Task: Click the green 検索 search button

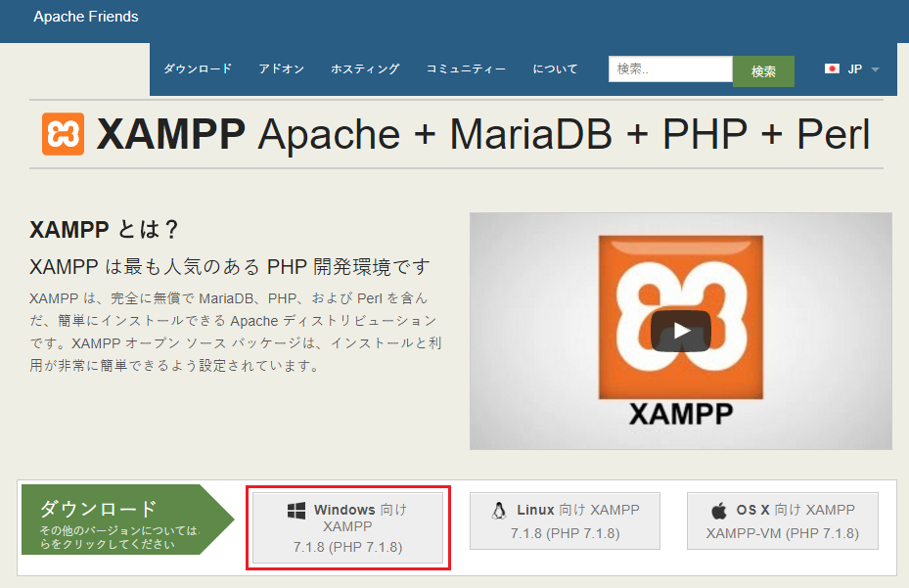Action: tap(763, 71)
